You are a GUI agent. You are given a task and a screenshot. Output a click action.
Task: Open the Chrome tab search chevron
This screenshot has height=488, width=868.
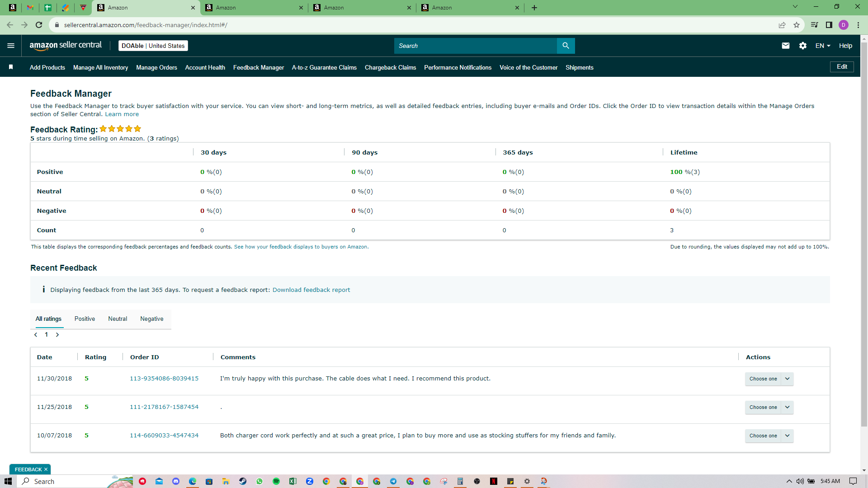pos(795,7)
